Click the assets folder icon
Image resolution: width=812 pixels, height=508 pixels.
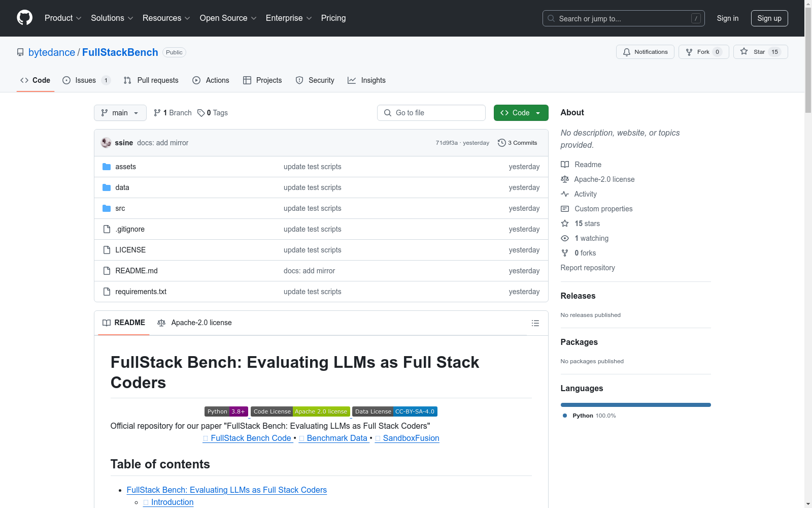point(107,167)
